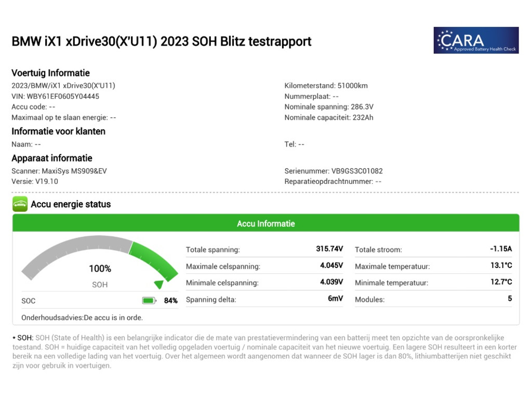Click the 100% SOH gauge reading
The width and height of the screenshot is (532, 399).
point(100,269)
